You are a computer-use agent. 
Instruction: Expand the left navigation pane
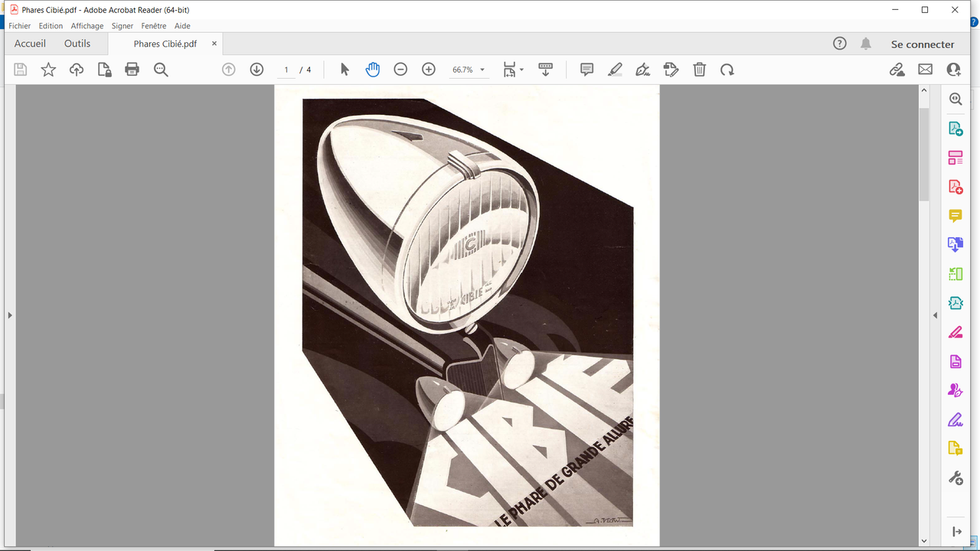10,315
